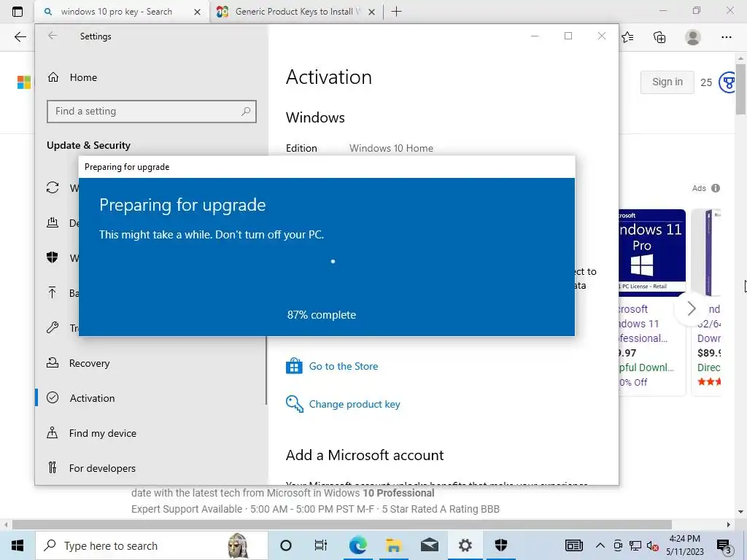The width and height of the screenshot is (747, 560).
Task: Open Edge Collections icon
Action: [659, 37]
